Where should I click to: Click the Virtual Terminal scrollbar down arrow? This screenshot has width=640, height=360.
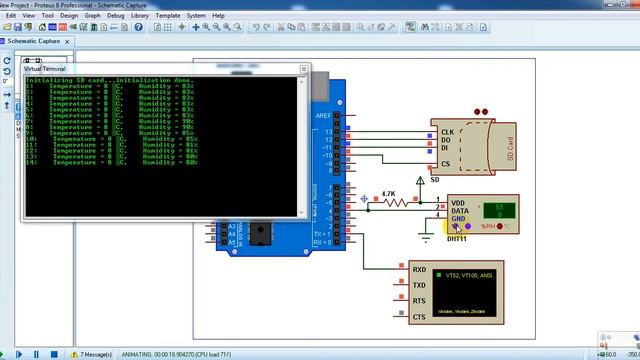point(302,213)
